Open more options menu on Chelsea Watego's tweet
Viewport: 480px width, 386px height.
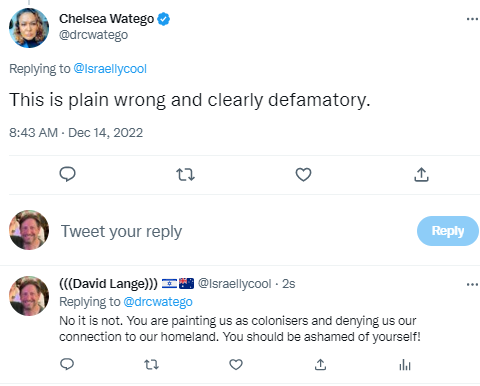pos(472,19)
